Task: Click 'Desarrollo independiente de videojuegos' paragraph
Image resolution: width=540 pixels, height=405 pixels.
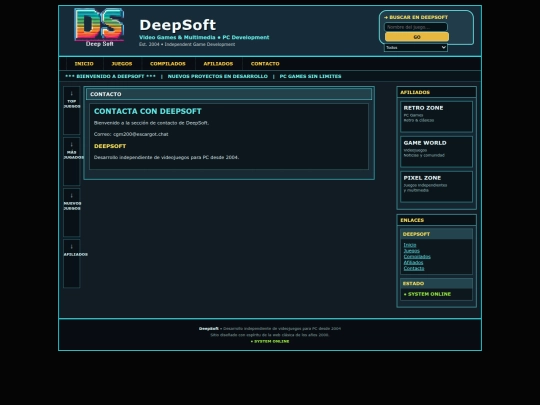Action: click(166, 157)
